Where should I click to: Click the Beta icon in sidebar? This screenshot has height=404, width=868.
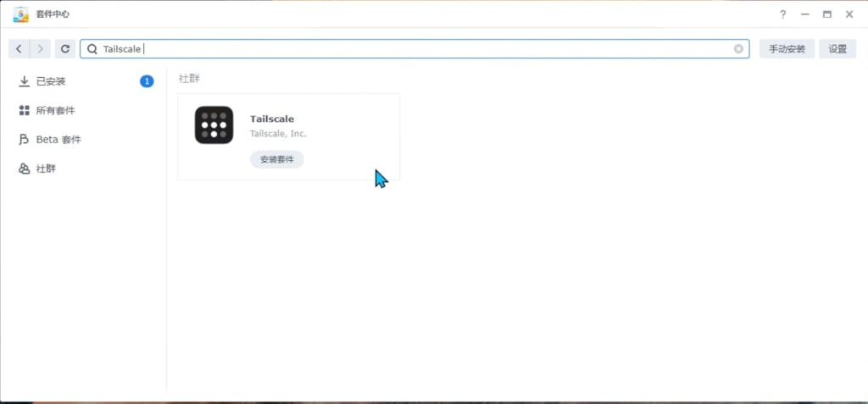24,140
